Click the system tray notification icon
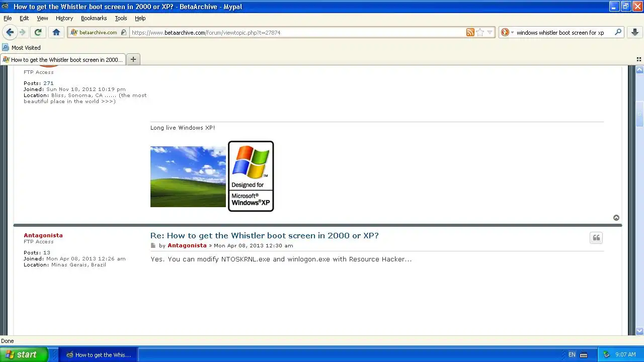Image resolution: width=644 pixels, height=362 pixels. coord(607,354)
